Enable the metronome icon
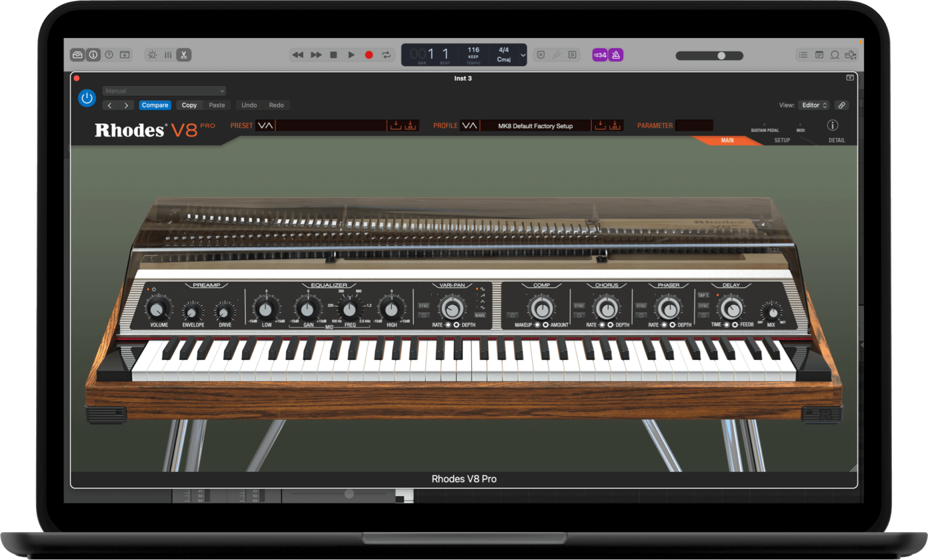Screen dimensions: 928x560 [616, 54]
